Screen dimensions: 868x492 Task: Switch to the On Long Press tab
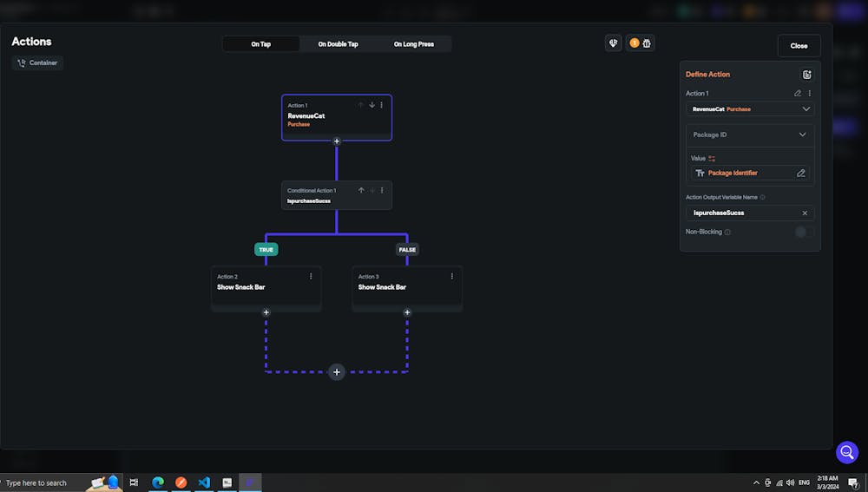point(413,44)
